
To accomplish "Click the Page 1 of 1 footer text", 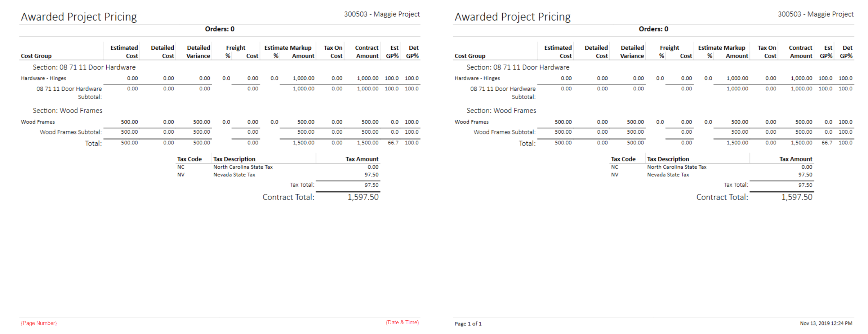I will coord(468,324).
